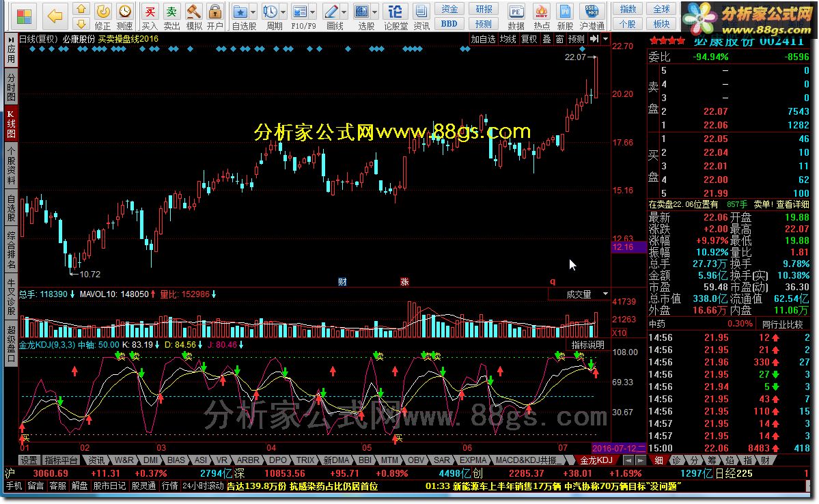Click the 买入 buy icon

click(150, 16)
